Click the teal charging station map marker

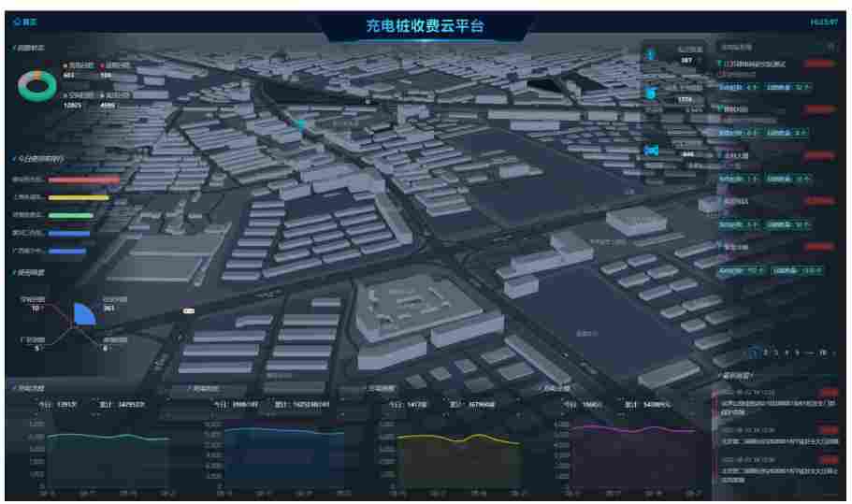coord(300,122)
